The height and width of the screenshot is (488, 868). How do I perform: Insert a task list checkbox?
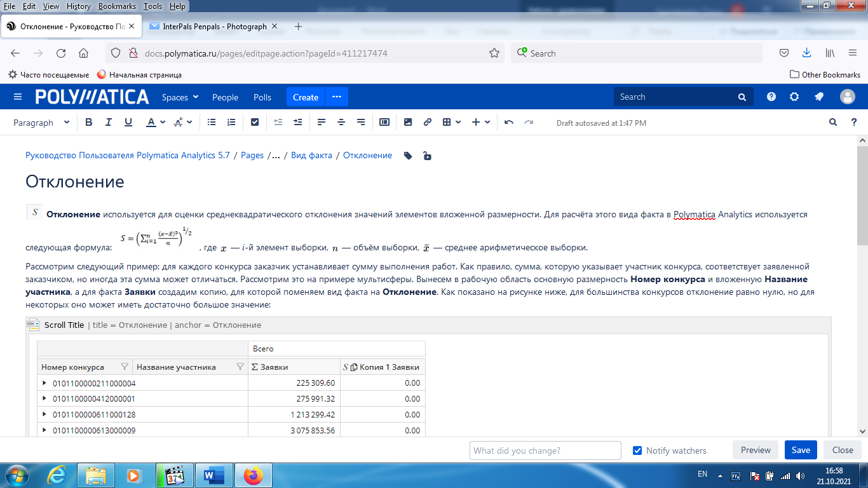point(255,123)
